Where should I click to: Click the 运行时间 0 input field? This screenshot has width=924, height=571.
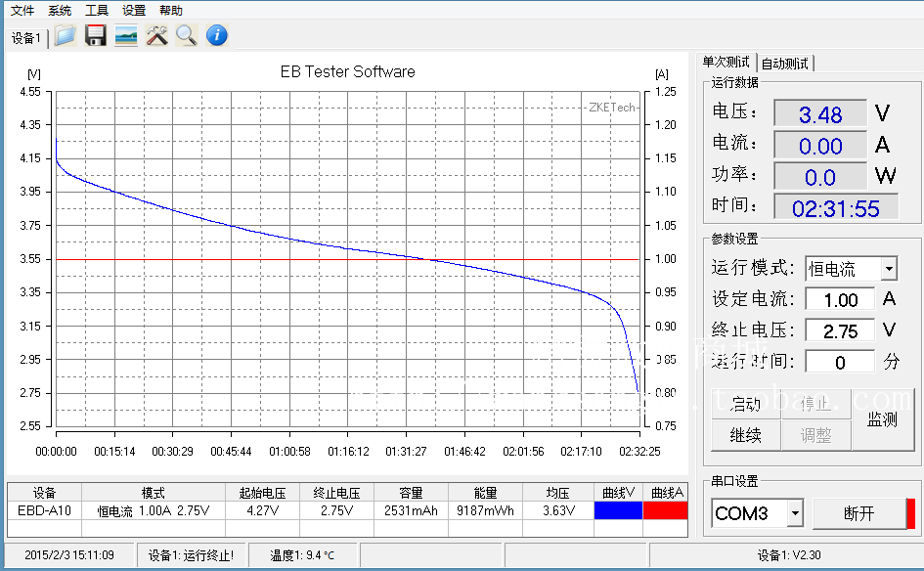point(840,362)
